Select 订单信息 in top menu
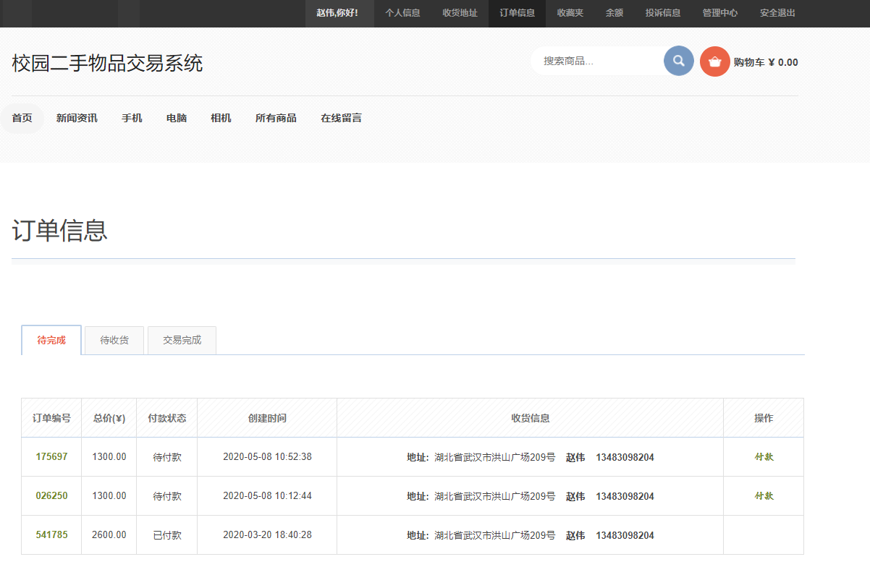Image resolution: width=870 pixels, height=588 pixels. pos(518,13)
